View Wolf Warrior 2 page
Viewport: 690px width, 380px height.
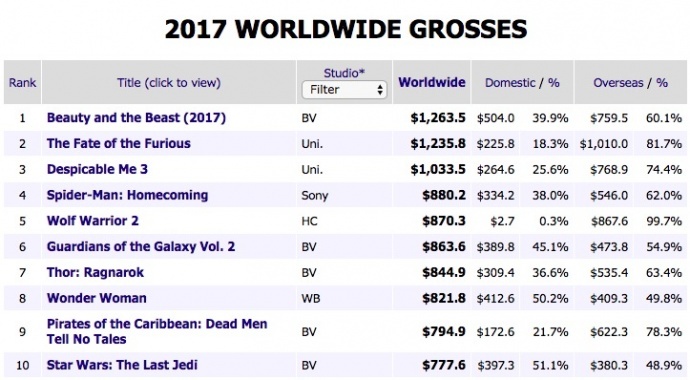click(x=93, y=221)
